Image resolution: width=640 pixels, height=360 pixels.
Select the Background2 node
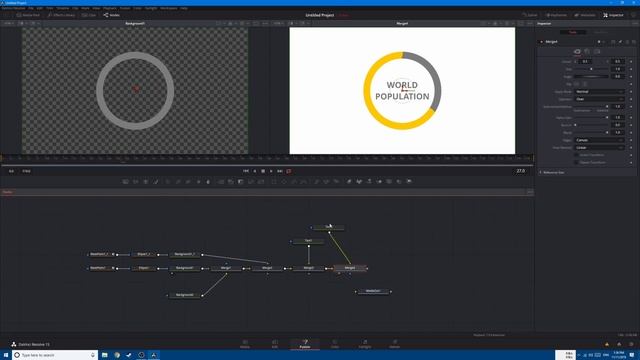(184, 295)
